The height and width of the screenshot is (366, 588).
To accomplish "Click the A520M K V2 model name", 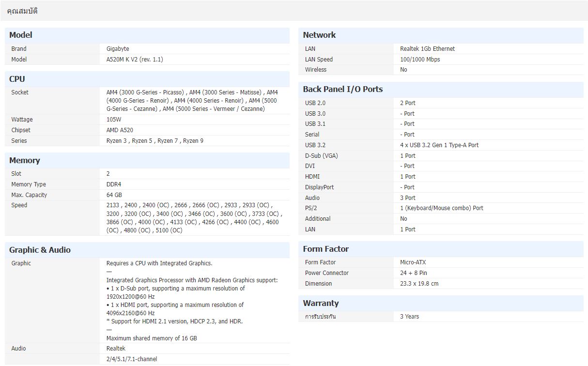I will click(135, 60).
